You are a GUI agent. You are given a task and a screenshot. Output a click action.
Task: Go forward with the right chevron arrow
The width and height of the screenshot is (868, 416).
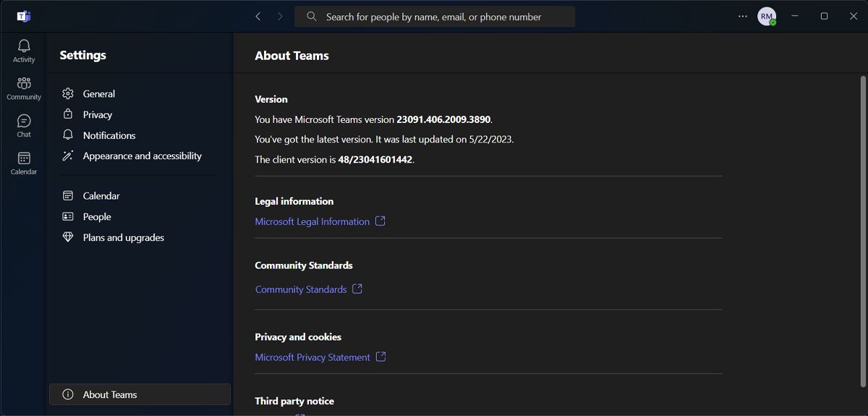click(280, 16)
